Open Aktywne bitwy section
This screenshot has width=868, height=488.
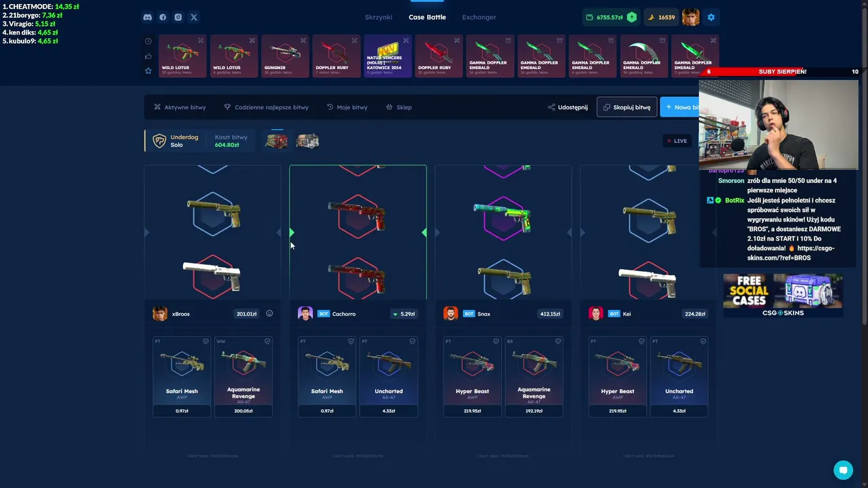click(180, 107)
